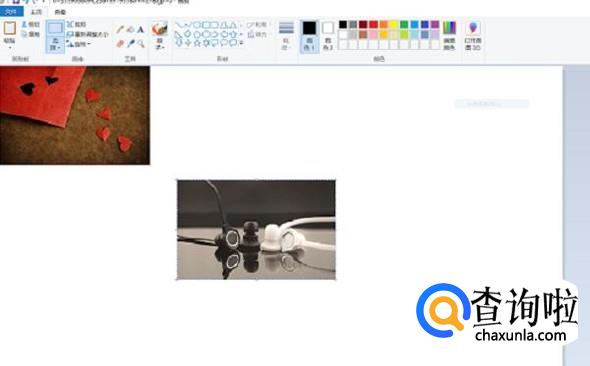Toggle Color 1 foreground selector
Viewport: 590px width, 366px height.
pos(309,36)
